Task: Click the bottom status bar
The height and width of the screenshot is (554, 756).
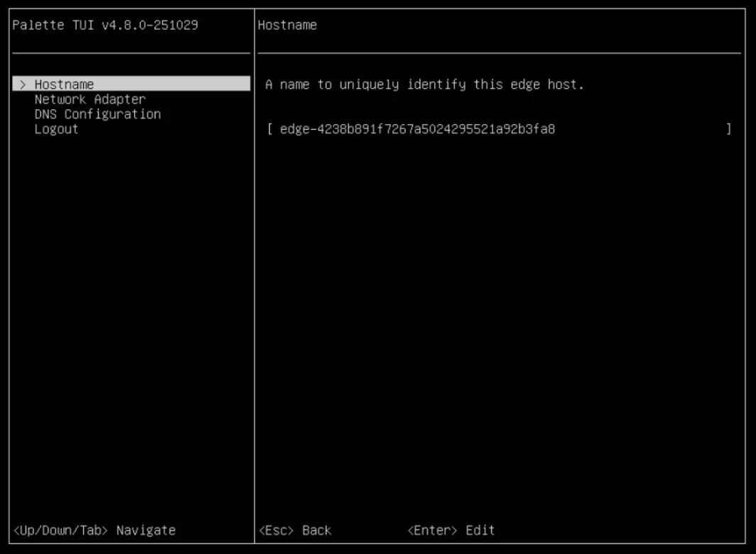Action: 378,530
